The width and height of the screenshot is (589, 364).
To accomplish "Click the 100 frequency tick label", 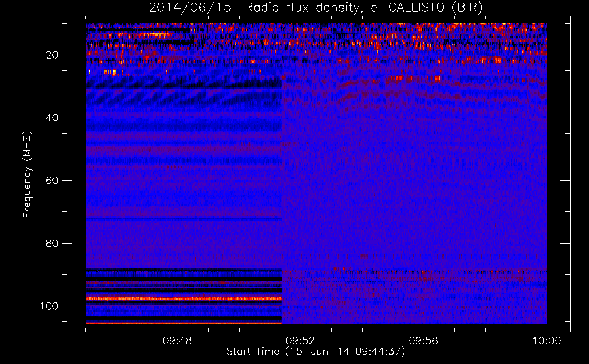I will (49, 306).
